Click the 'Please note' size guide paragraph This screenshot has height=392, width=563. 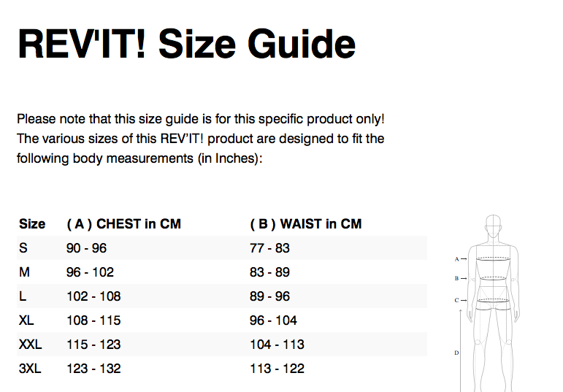pyautogui.click(x=201, y=138)
